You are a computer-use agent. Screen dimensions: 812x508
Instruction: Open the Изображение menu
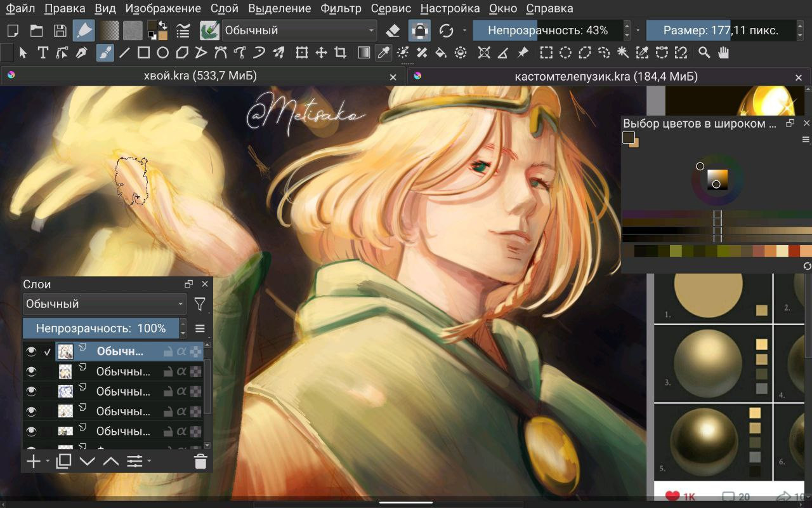pyautogui.click(x=163, y=8)
